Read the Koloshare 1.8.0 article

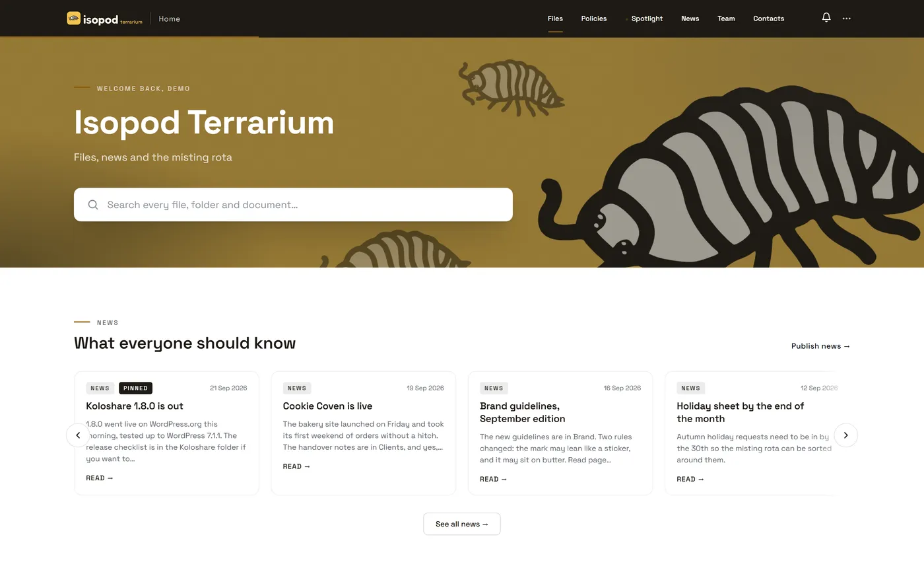100,478
